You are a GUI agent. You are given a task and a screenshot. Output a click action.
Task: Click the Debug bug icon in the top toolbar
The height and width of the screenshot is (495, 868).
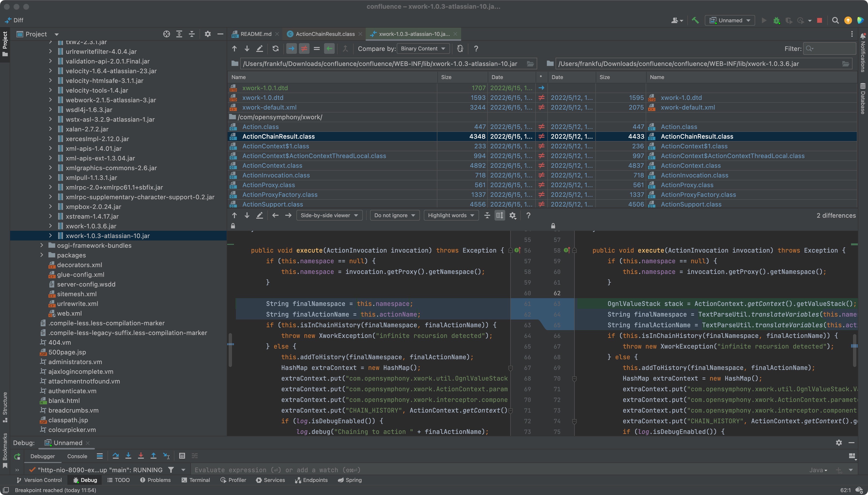(776, 20)
